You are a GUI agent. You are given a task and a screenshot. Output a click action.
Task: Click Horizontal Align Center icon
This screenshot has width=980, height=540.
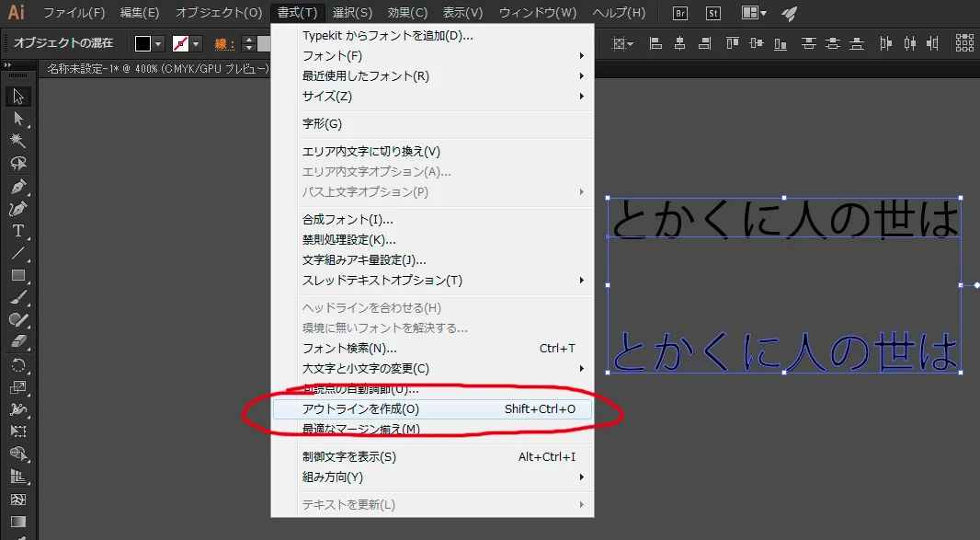point(680,43)
